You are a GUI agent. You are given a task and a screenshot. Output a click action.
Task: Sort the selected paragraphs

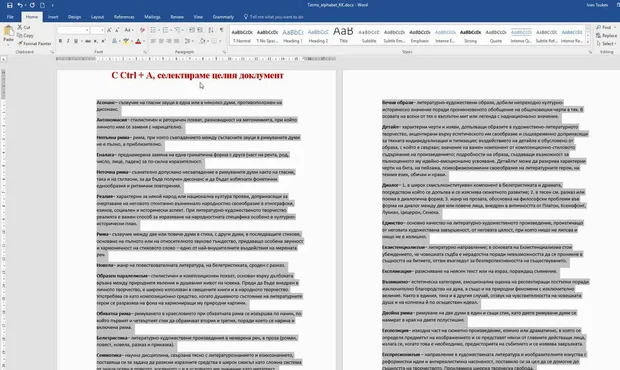211,30
